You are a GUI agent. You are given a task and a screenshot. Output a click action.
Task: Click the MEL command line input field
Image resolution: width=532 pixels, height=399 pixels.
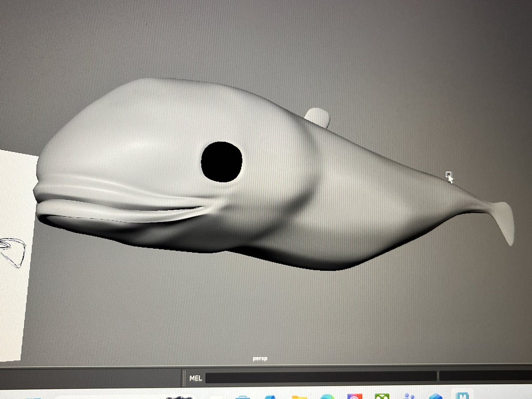[321, 376]
